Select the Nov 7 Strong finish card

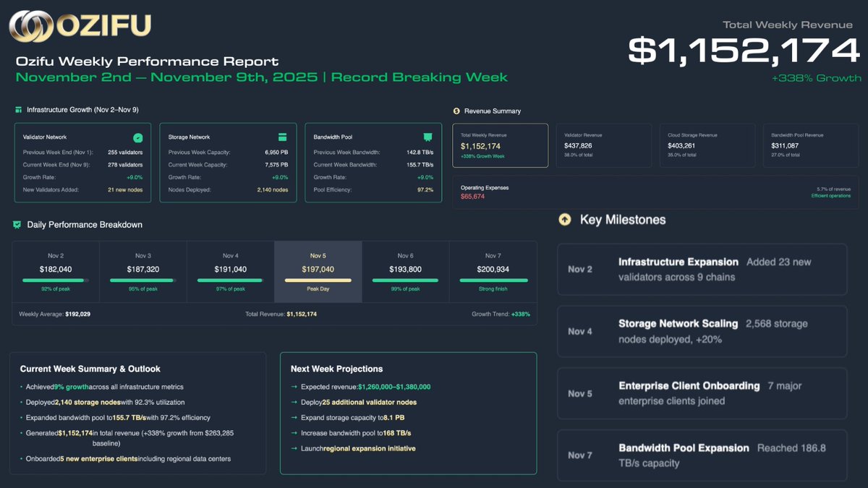click(492, 271)
